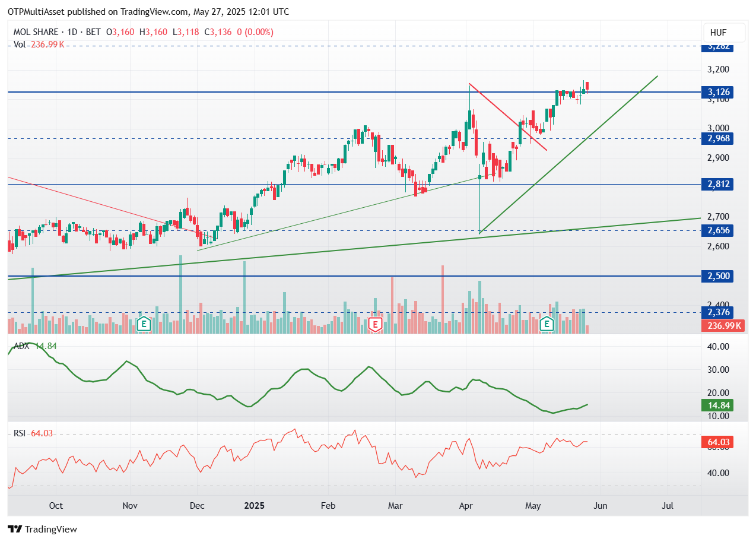Click the 2,812 price level label
The image size is (756, 542).
click(x=719, y=184)
